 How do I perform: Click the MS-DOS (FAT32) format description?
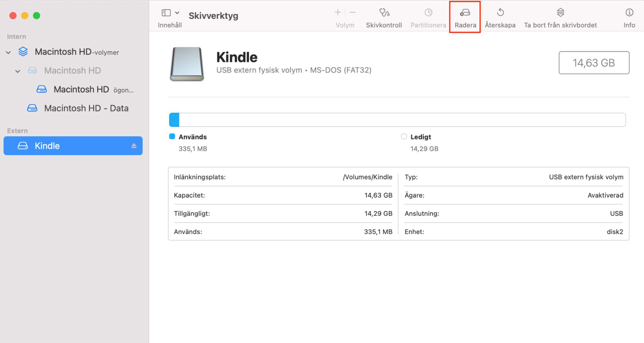pos(341,70)
